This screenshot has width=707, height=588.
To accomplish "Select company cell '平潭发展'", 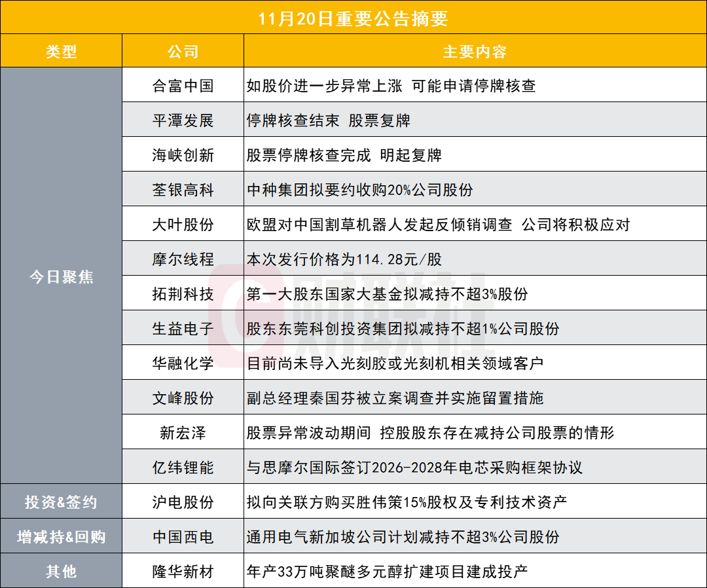I will pyautogui.click(x=183, y=120).
